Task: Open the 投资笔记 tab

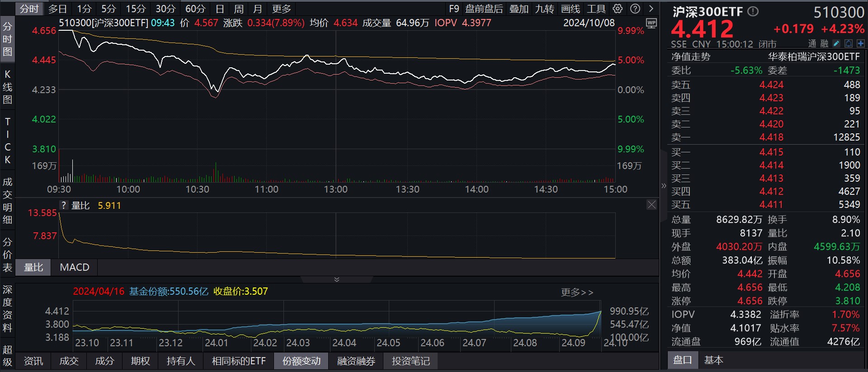Action: coord(411,361)
